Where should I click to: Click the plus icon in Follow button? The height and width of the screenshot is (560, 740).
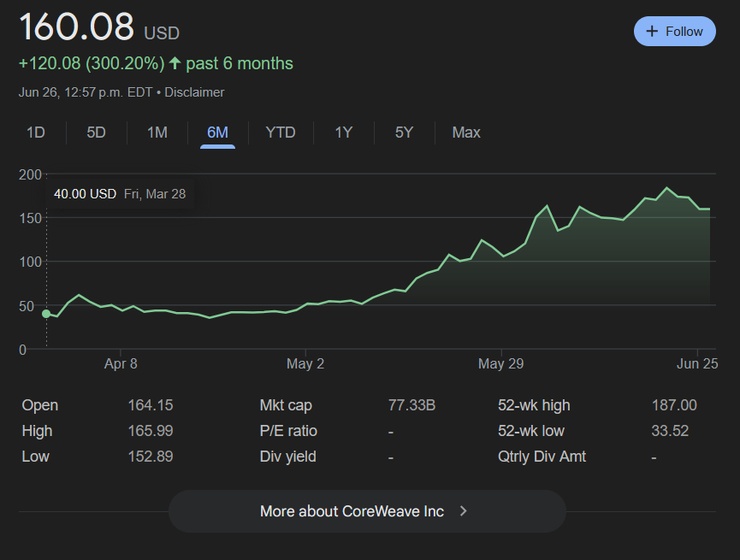coord(653,32)
